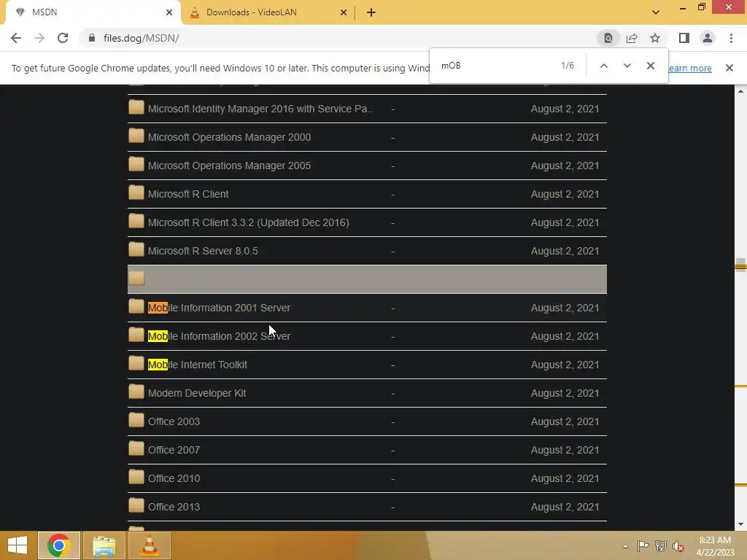Open the Office 2003 folder
The width and height of the screenshot is (747, 560).
pos(174,421)
